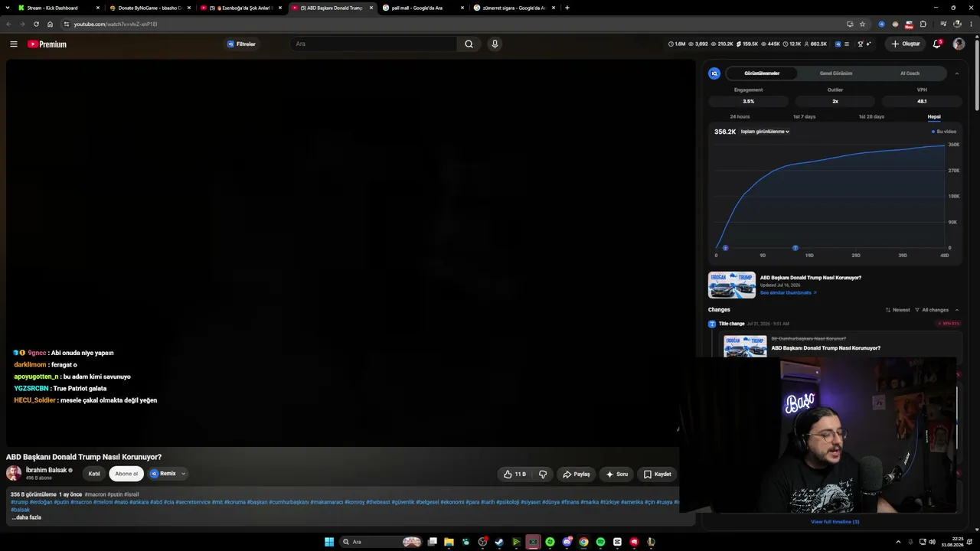Image resolution: width=980 pixels, height=551 pixels.
Task: Click the Windows taskbar search box
Action: coord(381,542)
